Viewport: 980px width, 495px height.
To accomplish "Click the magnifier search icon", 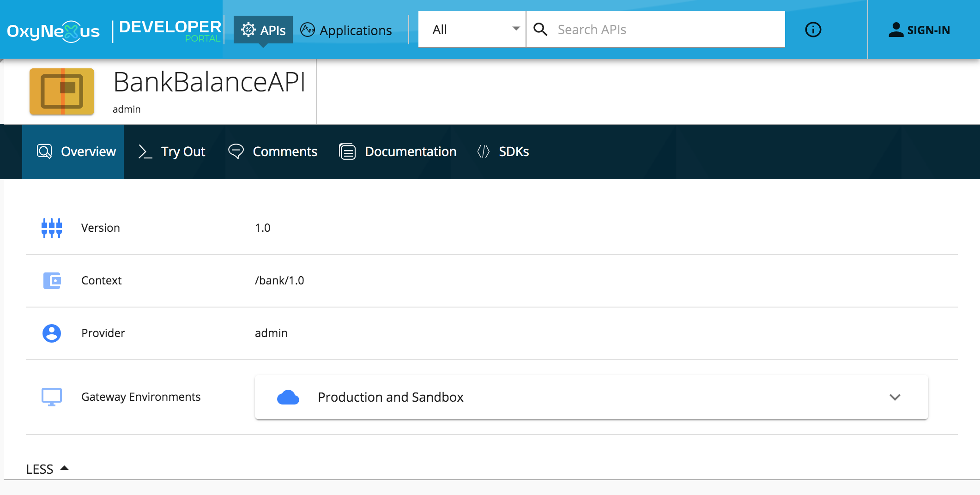I will coord(540,30).
